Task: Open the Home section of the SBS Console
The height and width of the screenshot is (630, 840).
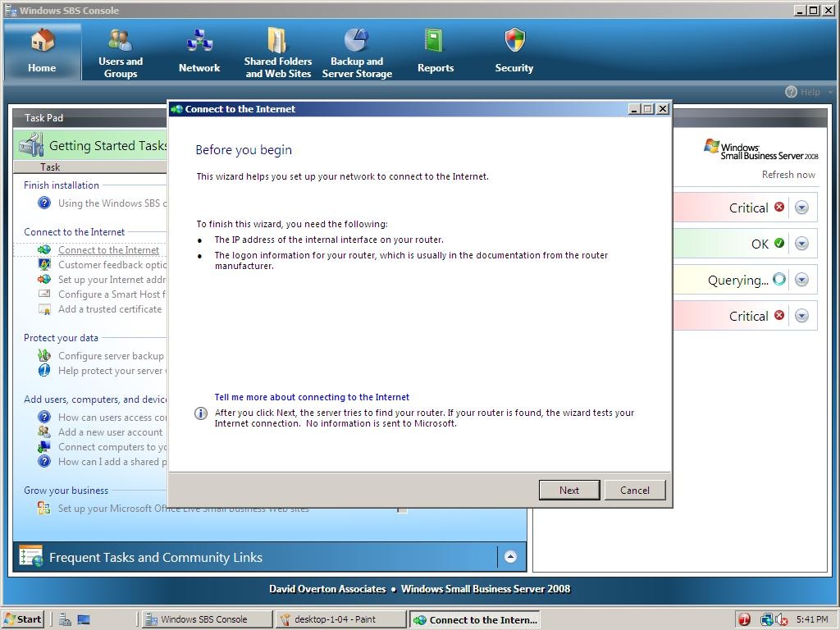Action: coord(42,52)
